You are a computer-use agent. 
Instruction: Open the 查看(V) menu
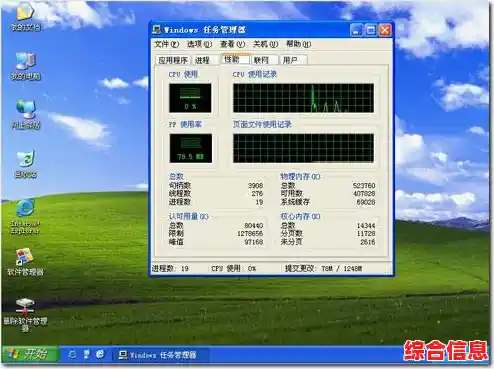232,44
